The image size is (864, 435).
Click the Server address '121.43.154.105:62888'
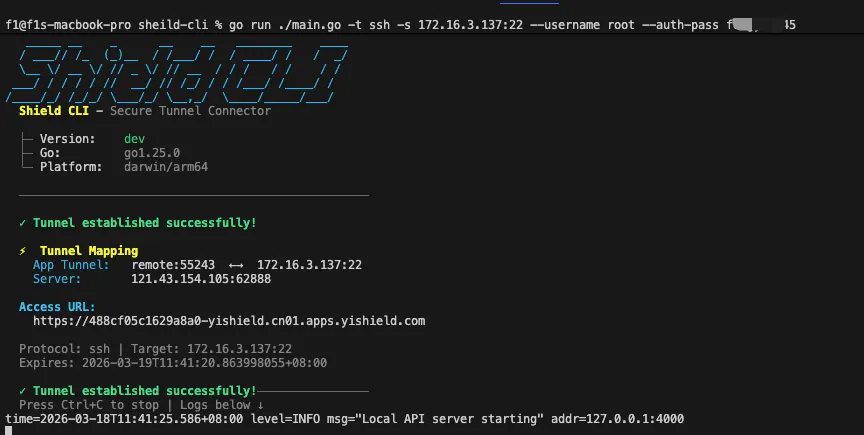coord(201,279)
